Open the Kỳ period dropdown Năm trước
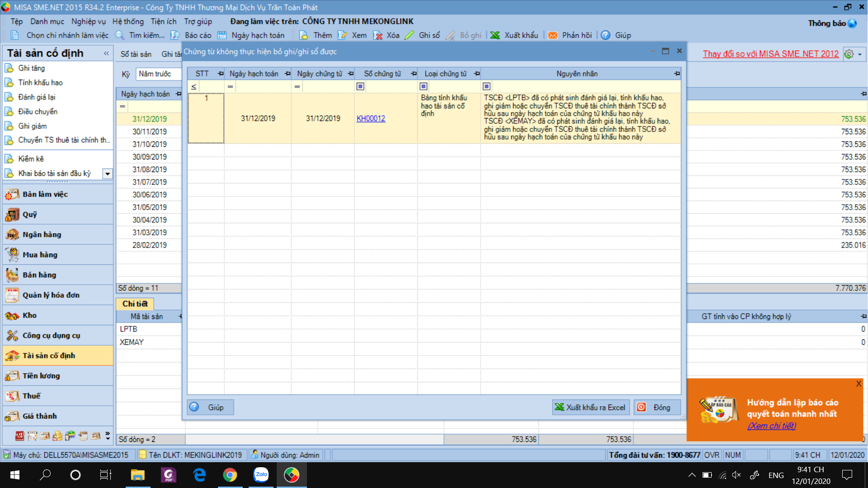This screenshot has width=868, height=488. (x=158, y=74)
